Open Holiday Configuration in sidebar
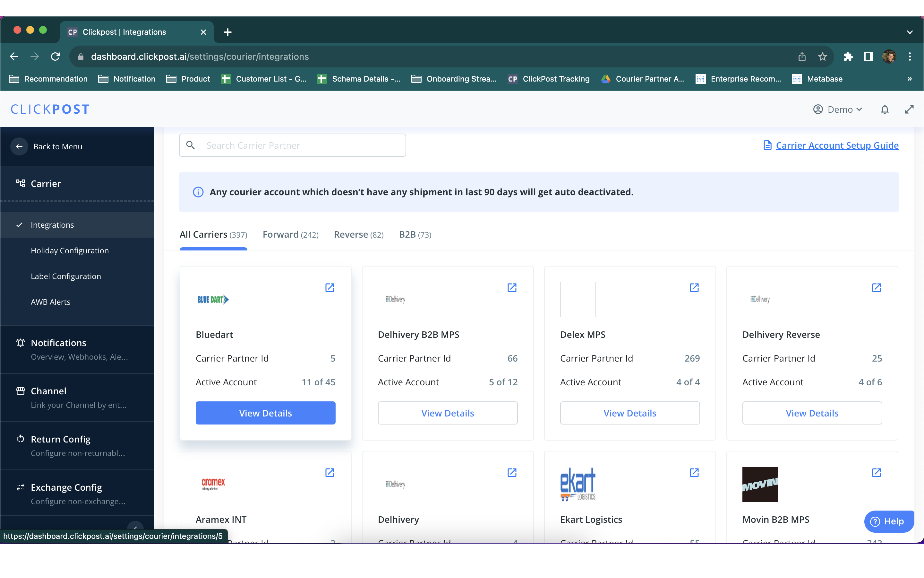The width and height of the screenshot is (924, 578). click(77, 250)
